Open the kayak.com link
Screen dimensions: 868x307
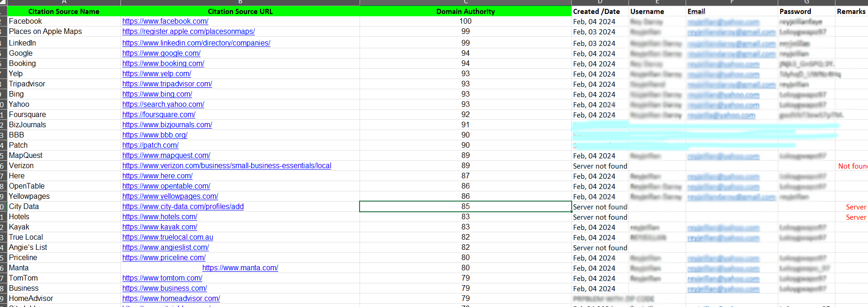(160, 227)
